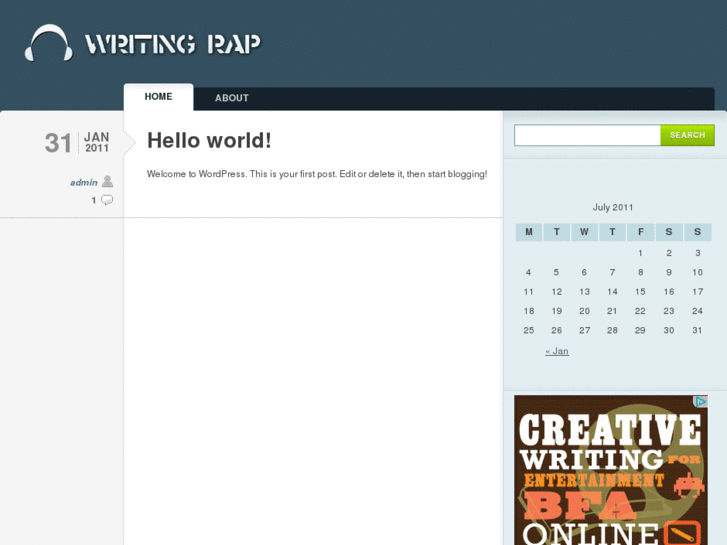The width and height of the screenshot is (727, 545).
Task: Click the post date 31 Jan 2011
Action: 77,143
